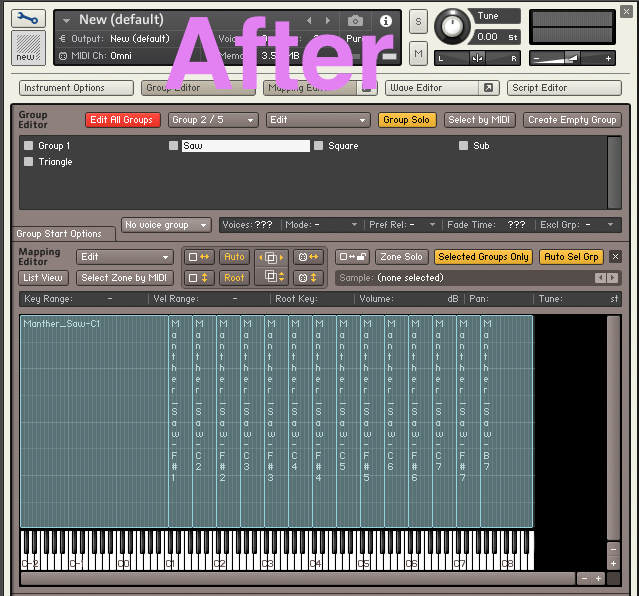Open the Mapping Editor Edit dropdown
The width and height of the screenshot is (639, 596).
click(125, 257)
